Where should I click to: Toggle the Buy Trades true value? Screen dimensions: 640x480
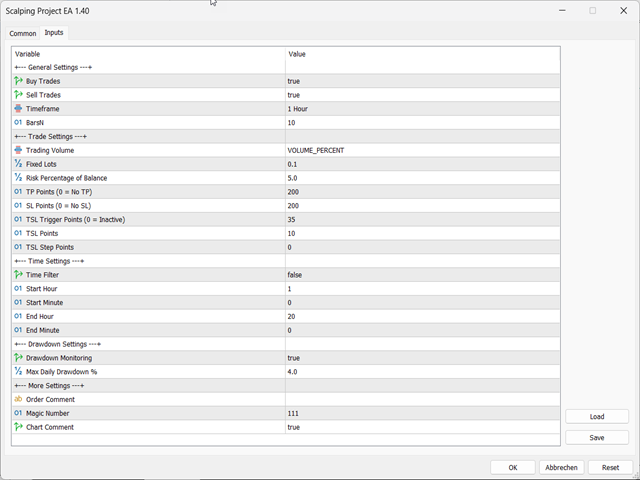[422, 81]
